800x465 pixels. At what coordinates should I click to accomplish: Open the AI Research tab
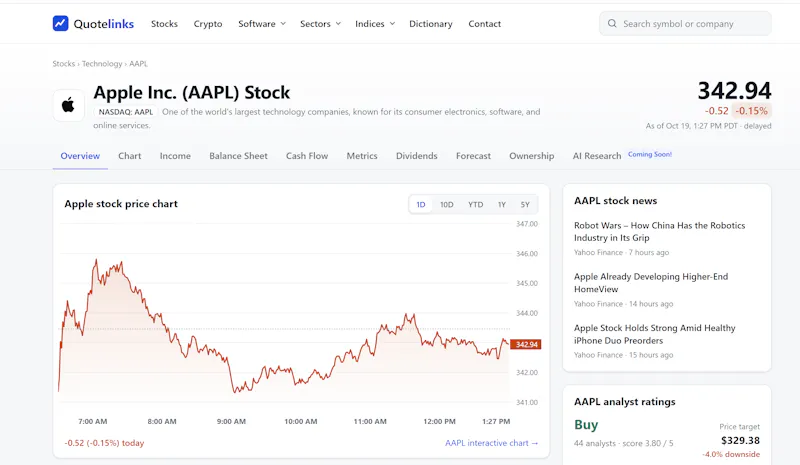(596, 156)
